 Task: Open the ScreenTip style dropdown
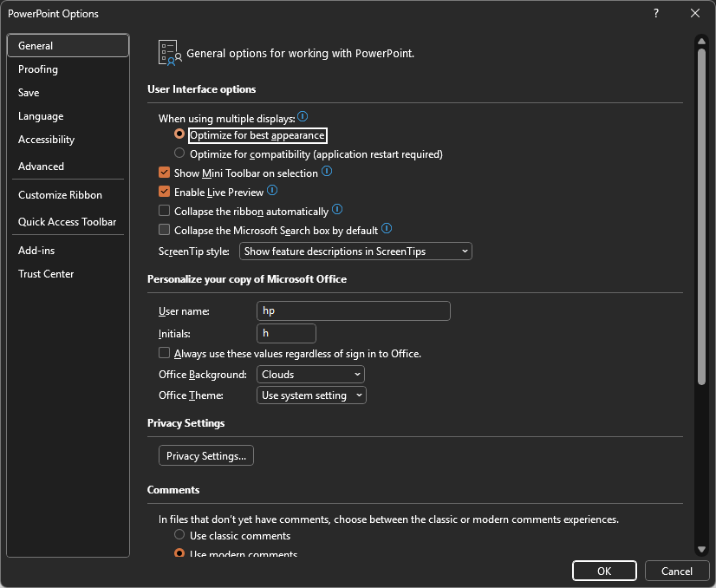coord(355,252)
